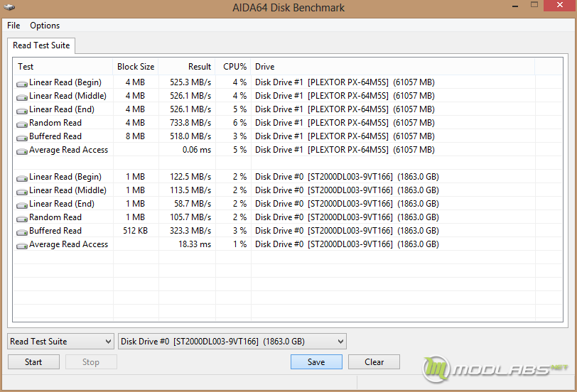Click drive icon of Plextor Linear Read (End) row
Image resolution: width=577 pixels, height=392 pixels.
pyautogui.click(x=22, y=110)
